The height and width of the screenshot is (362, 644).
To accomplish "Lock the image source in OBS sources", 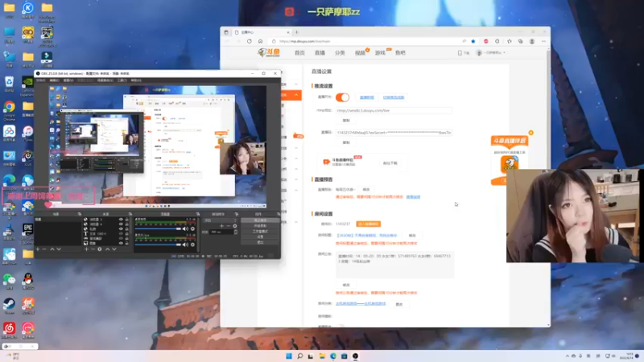I will 127,243.
